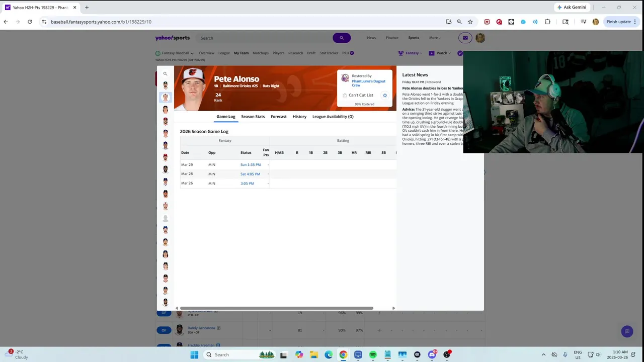
Task: Open the Sat 4:05 PM game link
Action: click(250, 174)
